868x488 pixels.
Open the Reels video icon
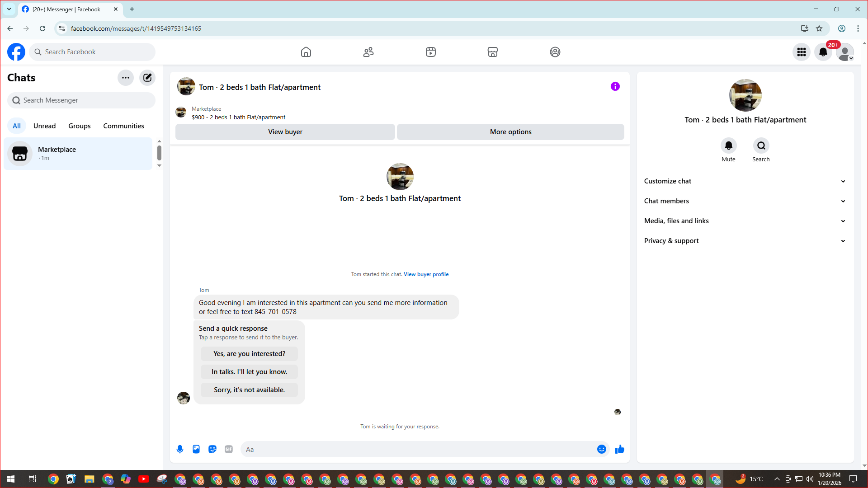pyautogui.click(x=431, y=52)
